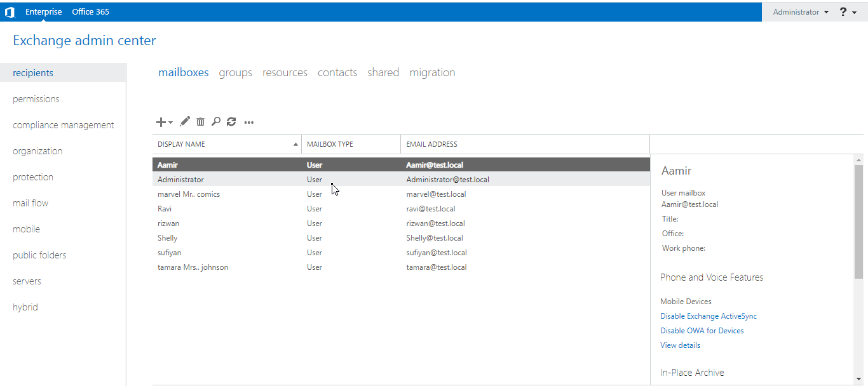Refresh the mailbox list
Image resolution: width=868 pixels, height=386 pixels.
(231, 121)
